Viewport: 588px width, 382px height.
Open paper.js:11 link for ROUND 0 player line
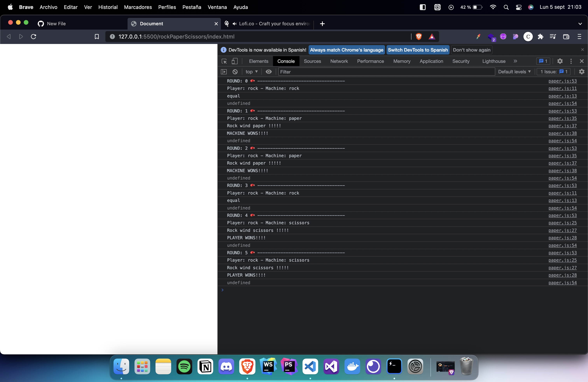coord(562,88)
